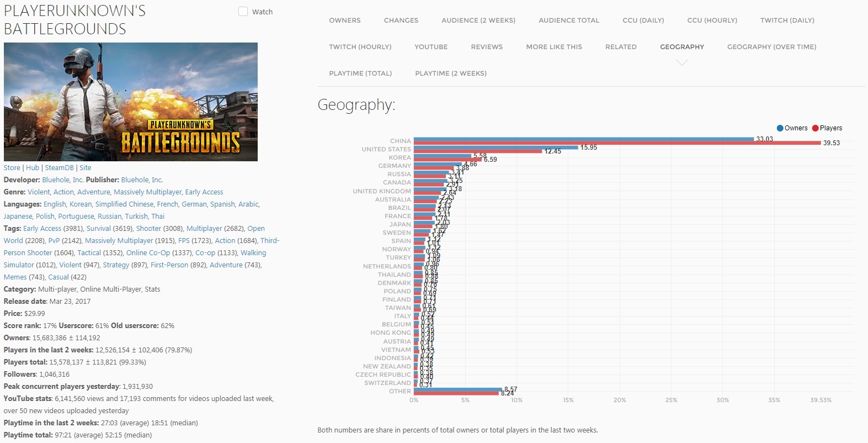Open the Hub link
Viewport: 868px width, 443px height.
[33, 168]
